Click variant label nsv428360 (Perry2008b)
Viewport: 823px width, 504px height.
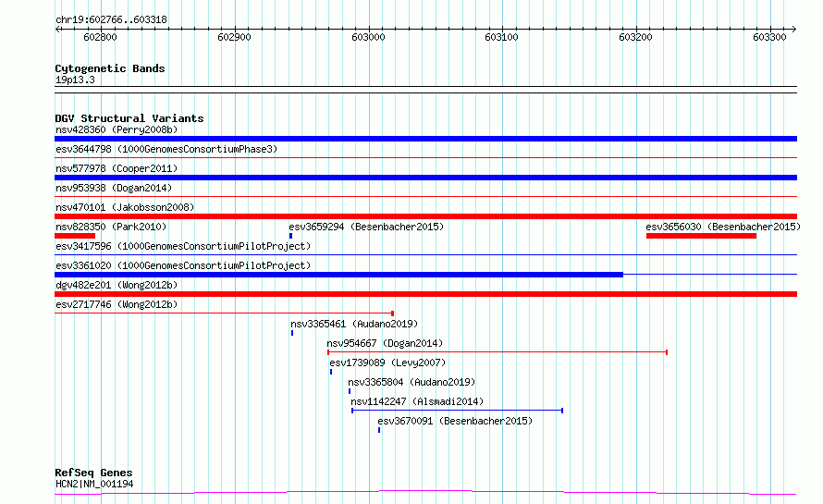click(117, 129)
